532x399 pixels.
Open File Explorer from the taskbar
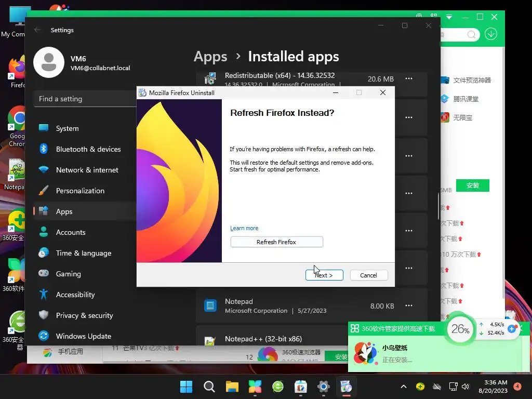point(232,387)
